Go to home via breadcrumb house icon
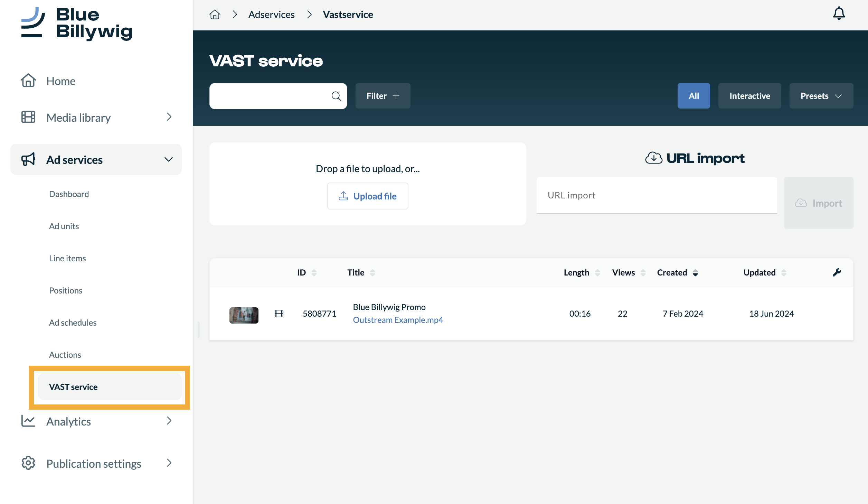The height and width of the screenshot is (504, 868). tap(215, 15)
